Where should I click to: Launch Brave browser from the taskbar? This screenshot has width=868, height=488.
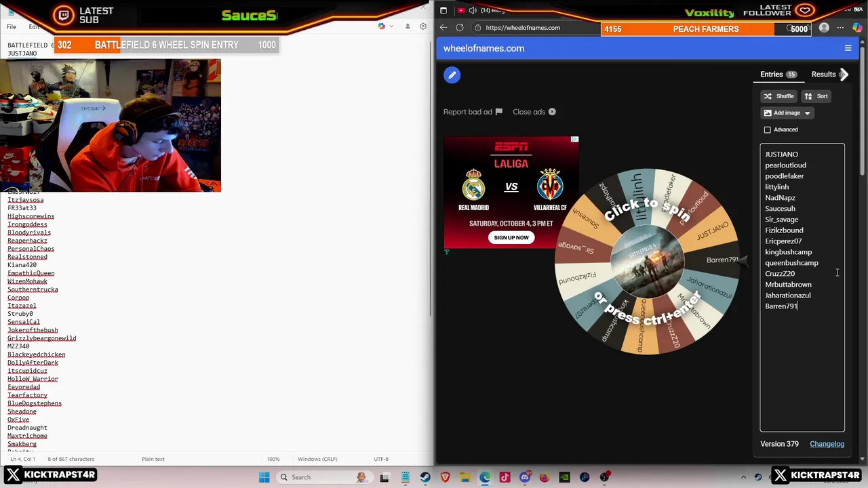[x=445, y=477]
